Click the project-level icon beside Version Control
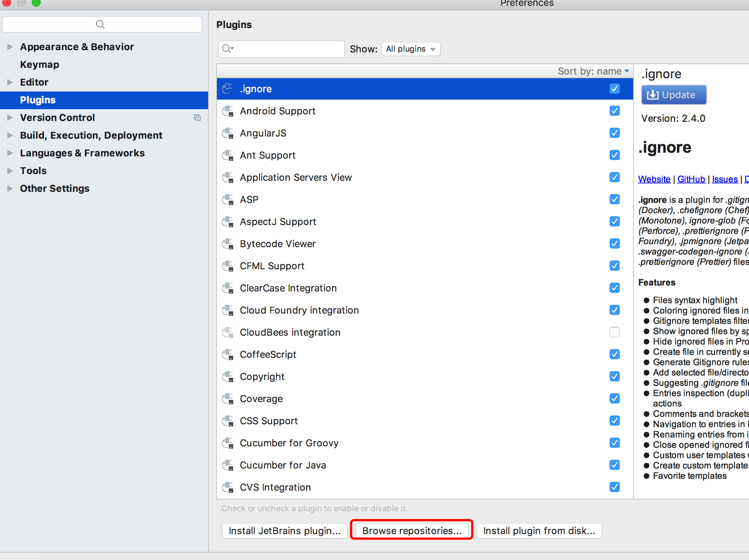Screen dimensions: 749x560 point(197,118)
